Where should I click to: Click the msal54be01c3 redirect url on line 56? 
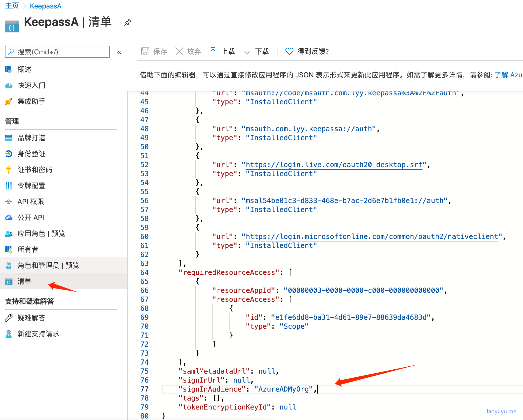point(345,201)
